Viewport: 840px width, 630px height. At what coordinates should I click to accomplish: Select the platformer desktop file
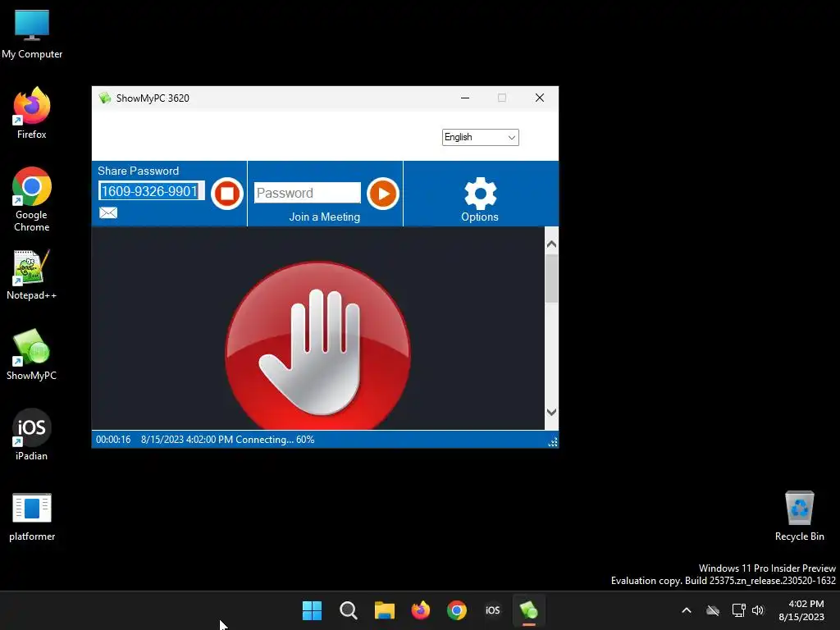[32, 517]
